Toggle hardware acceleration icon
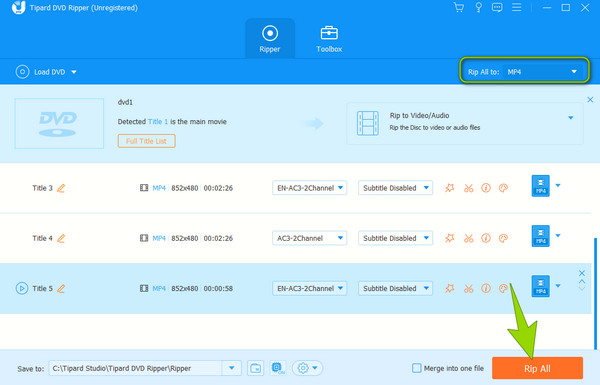Screen dimensions: 600x385 pos(278,368)
